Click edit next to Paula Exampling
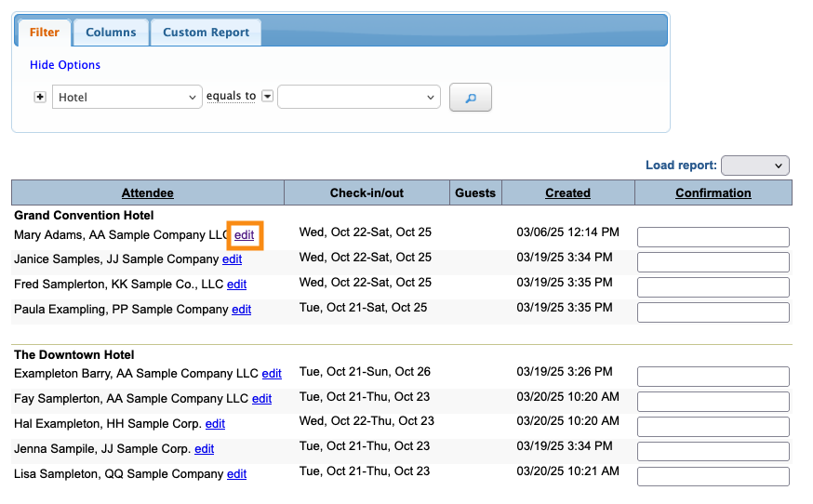The image size is (813, 504). (x=241, y=310)
